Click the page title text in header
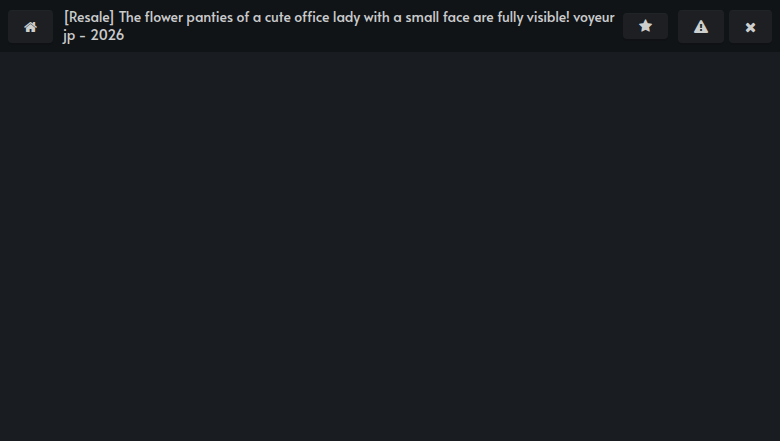Screen dimensions: 780x441 338,26
